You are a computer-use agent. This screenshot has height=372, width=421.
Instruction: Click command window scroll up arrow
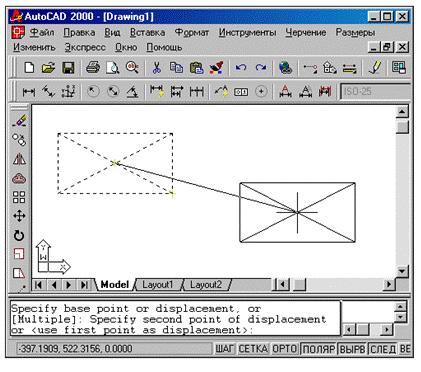400,306
